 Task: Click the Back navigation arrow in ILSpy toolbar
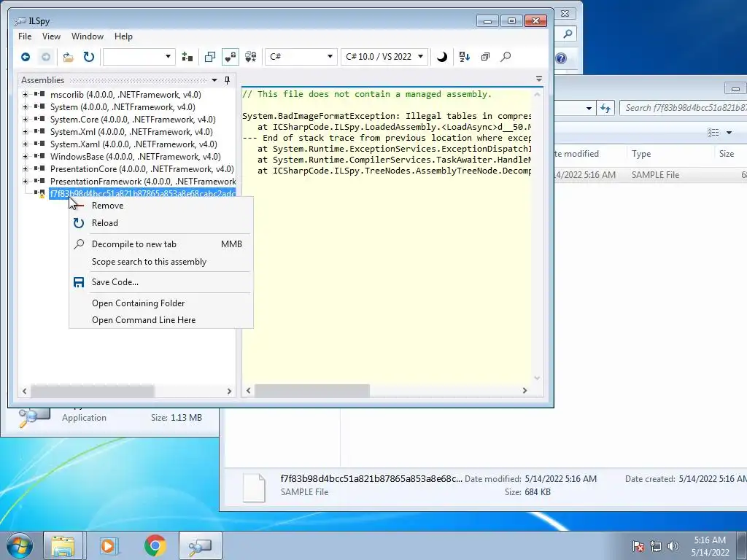[26, 57]
